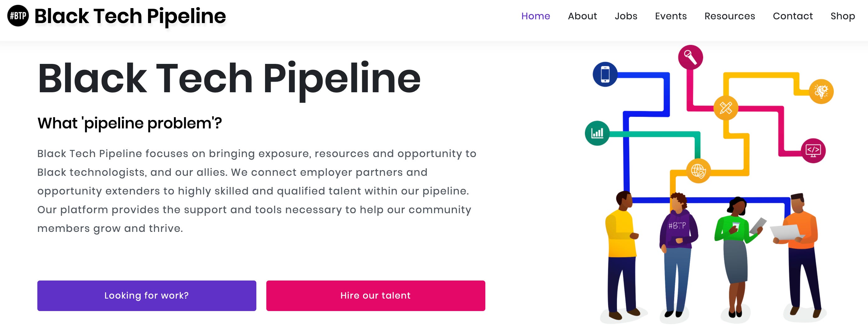Screen dimensions: 868x331
Task: Open the Jobs section
Action: tap(626, 16)
